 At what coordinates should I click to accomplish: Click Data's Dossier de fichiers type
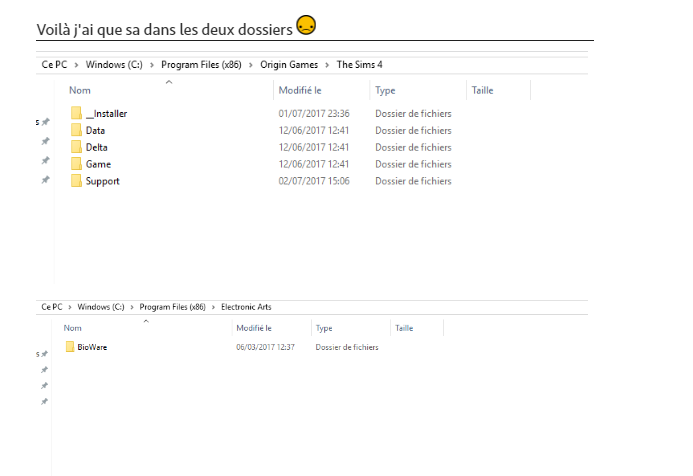413,130
